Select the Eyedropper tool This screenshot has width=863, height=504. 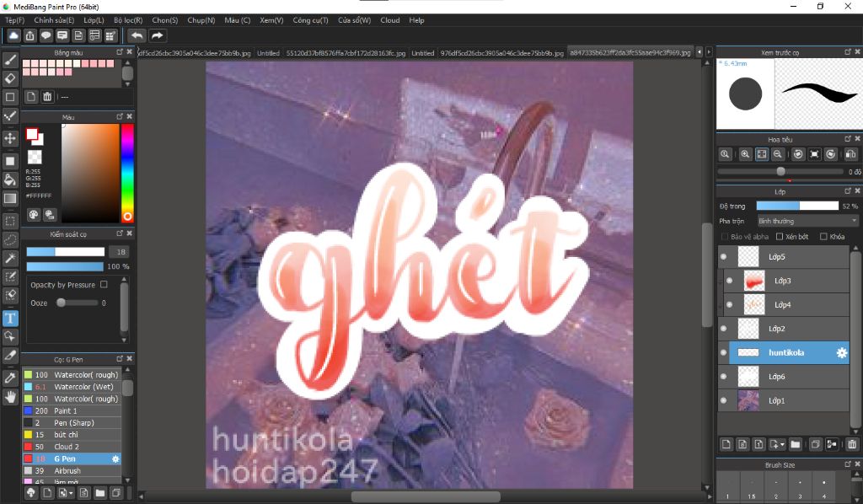10,378
